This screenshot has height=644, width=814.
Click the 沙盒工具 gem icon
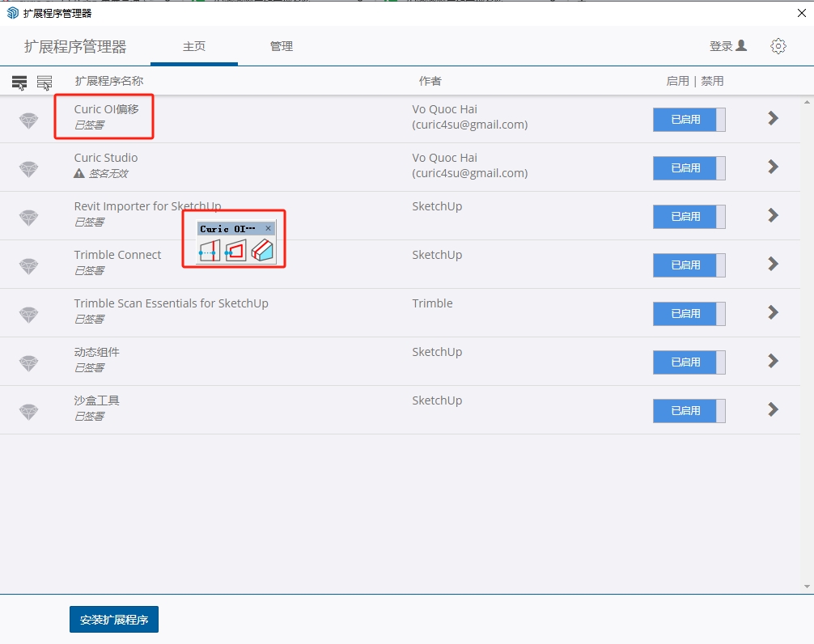click(x=28, y=412)
